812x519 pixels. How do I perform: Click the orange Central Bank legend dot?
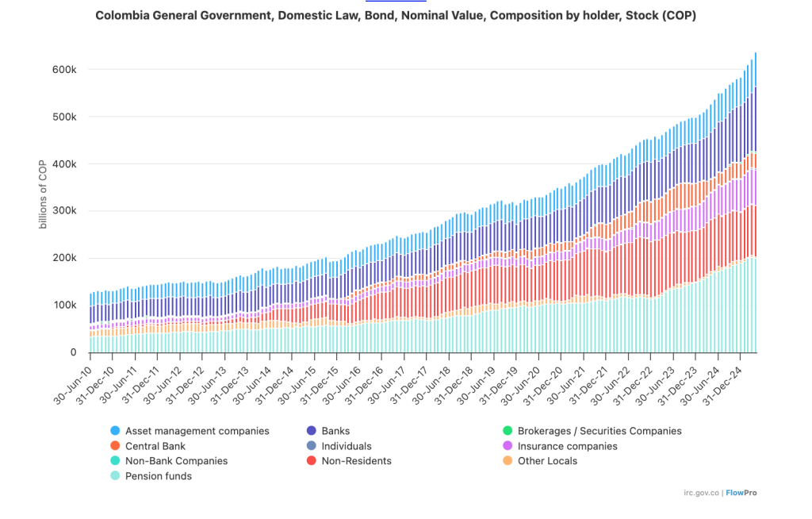click(116, 446)
